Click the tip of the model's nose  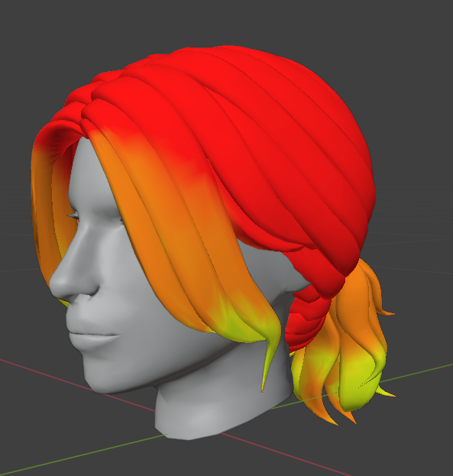coord(58,283)
